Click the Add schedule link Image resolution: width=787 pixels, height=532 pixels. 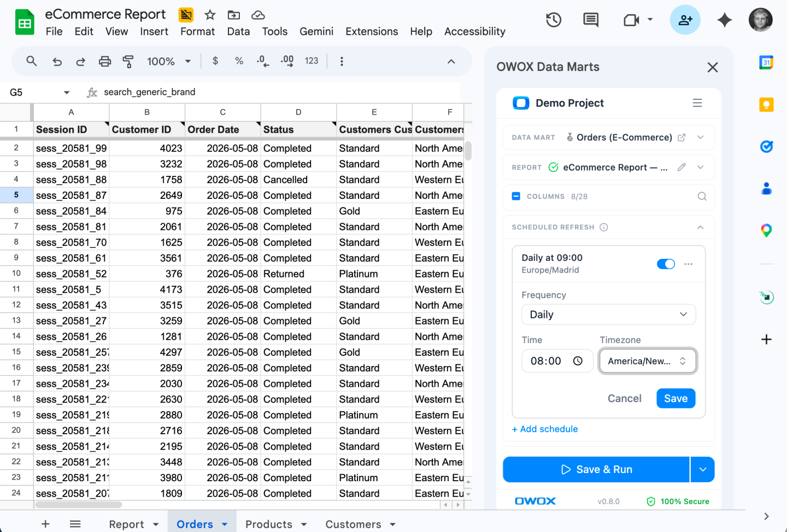click(545, 429)
